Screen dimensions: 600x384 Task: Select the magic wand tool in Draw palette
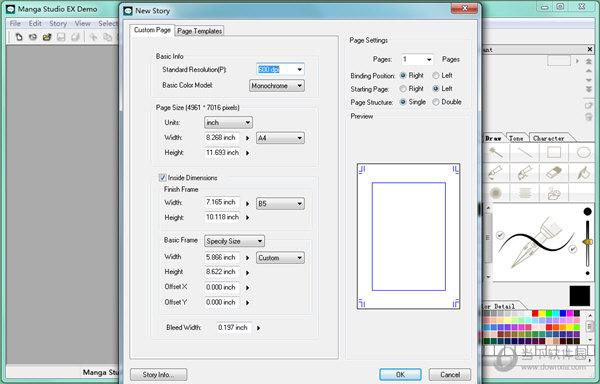(496, 153)
